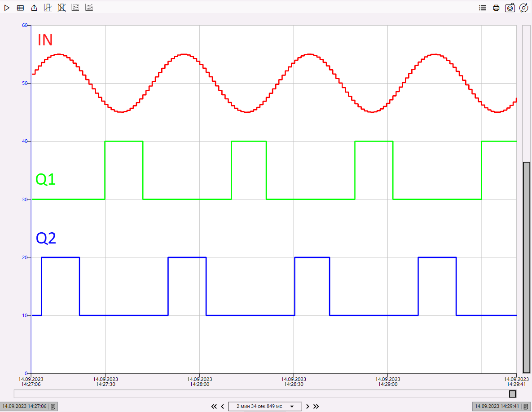The width and height of the screenshot is (532, 412).
Task: Click the crossed-out cursor marker icon
Action: pos(62,8)
